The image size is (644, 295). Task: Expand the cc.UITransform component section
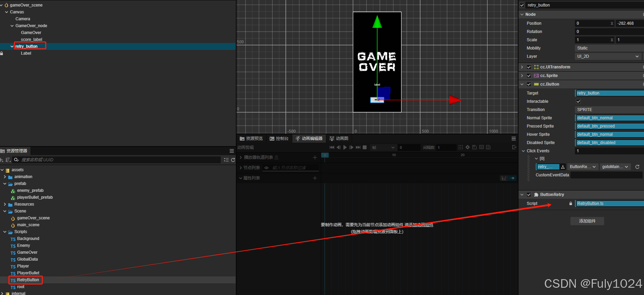pyautogui.click(x=522, y=67)
